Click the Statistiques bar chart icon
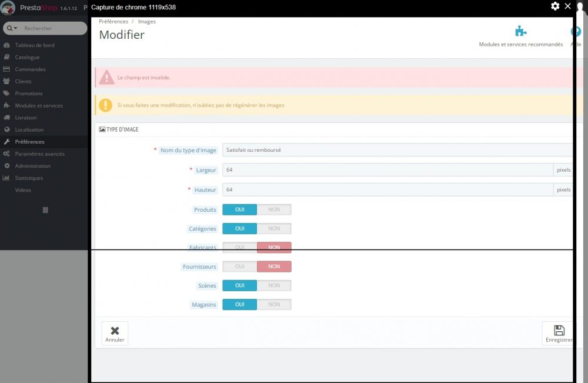588x383 pixels. [x=6, y=178]
